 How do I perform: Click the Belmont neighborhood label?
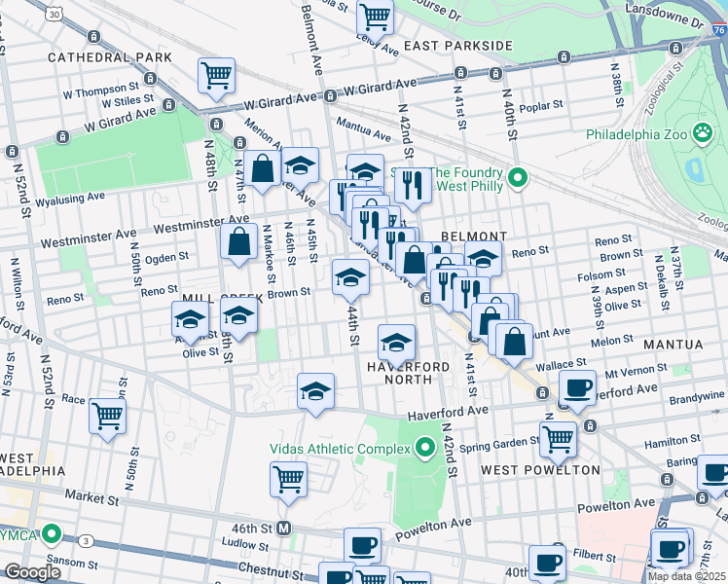474,237
